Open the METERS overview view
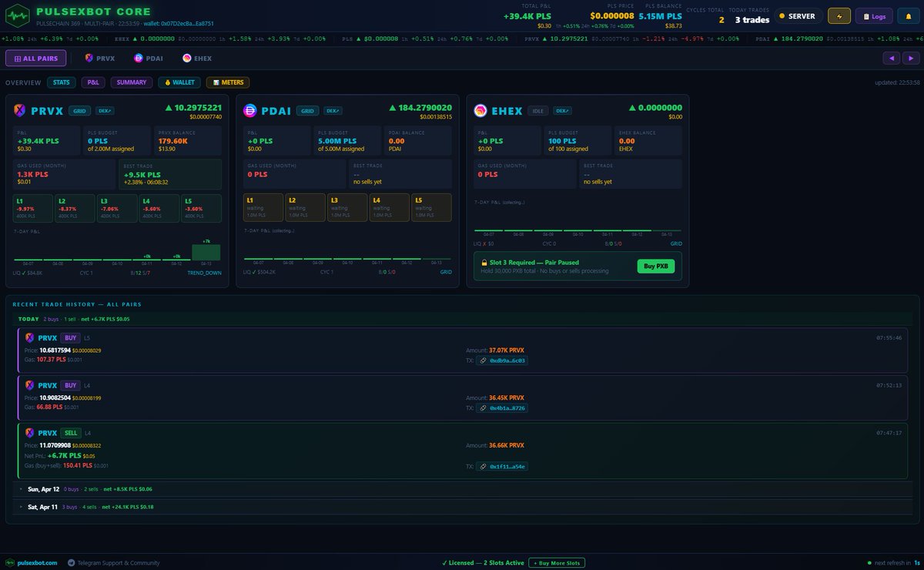924x570 pixels. pyautogui.click(x=227, y=82)
